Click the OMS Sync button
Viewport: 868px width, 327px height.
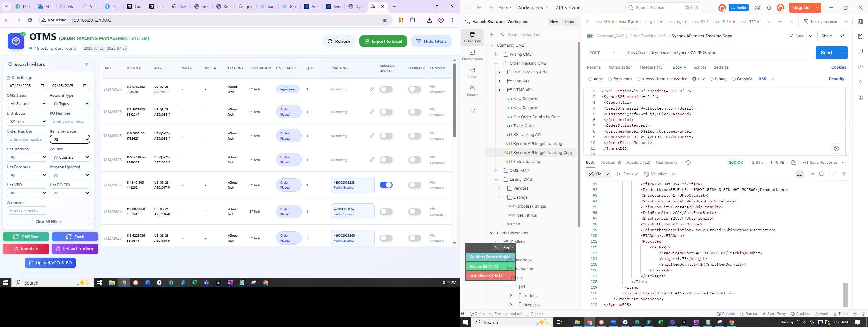(x=26, y=237)
